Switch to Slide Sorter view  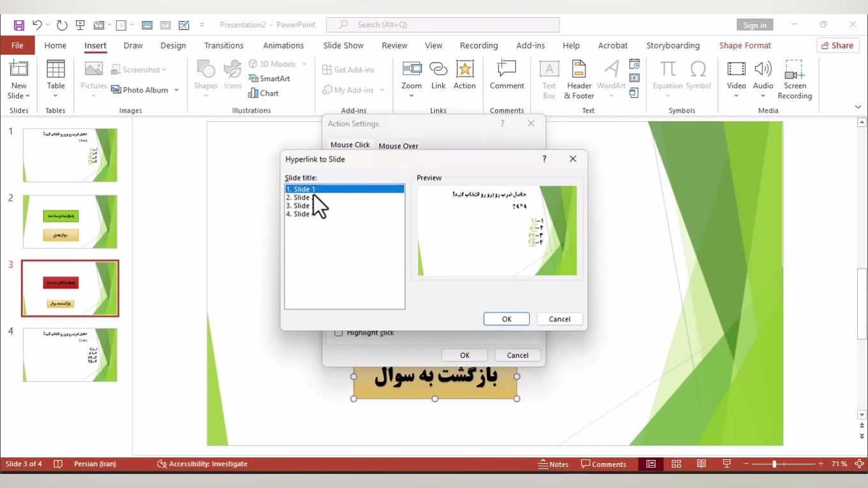676,464
